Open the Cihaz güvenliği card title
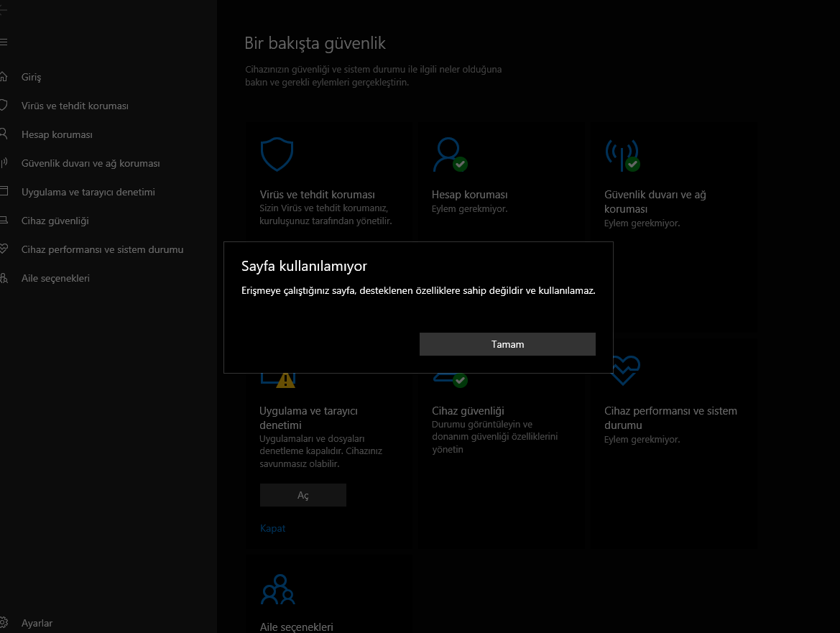 point(468,411)
